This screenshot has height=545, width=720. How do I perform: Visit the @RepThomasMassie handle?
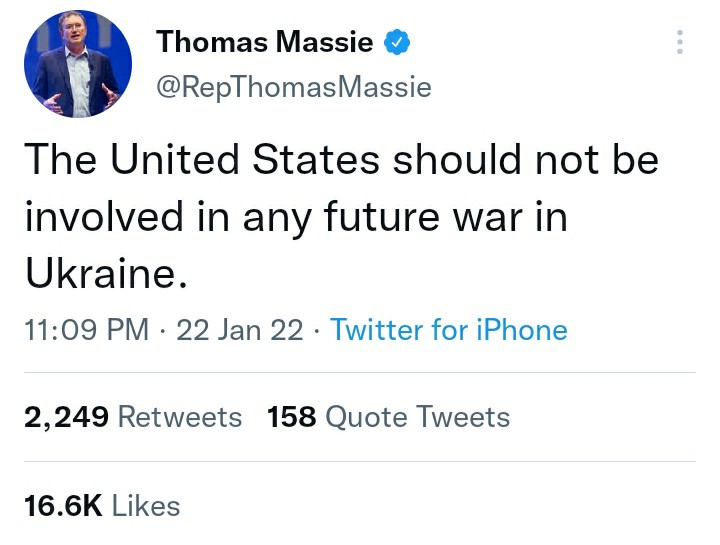(x=294, y=86)
